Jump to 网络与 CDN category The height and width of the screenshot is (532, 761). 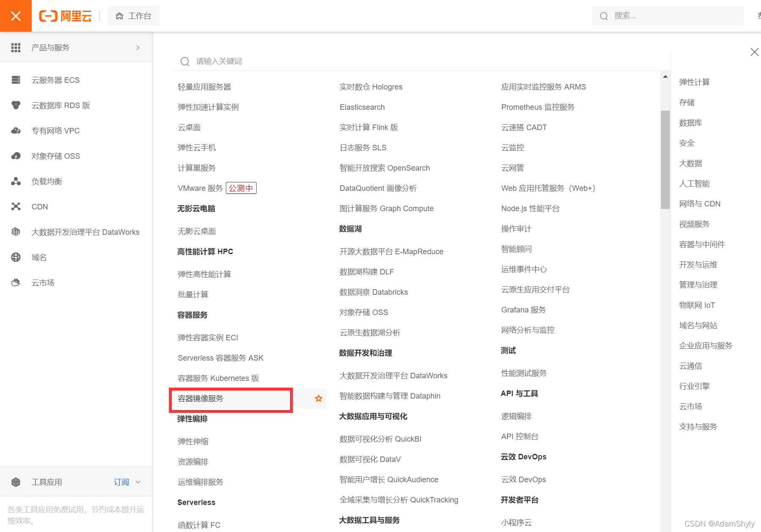point(700,204)
